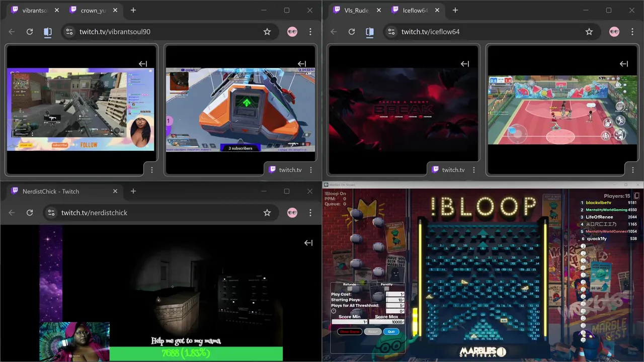Reload the twitch.tv/vibrantsoul90 page
Viewport: 644px width, 362px height.
click(30, 32)
